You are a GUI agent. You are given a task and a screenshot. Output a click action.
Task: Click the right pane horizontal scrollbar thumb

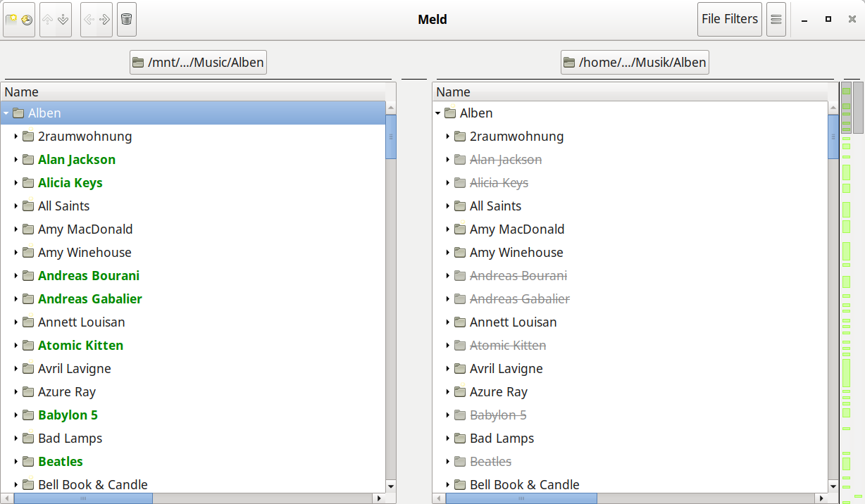point(521,498)
